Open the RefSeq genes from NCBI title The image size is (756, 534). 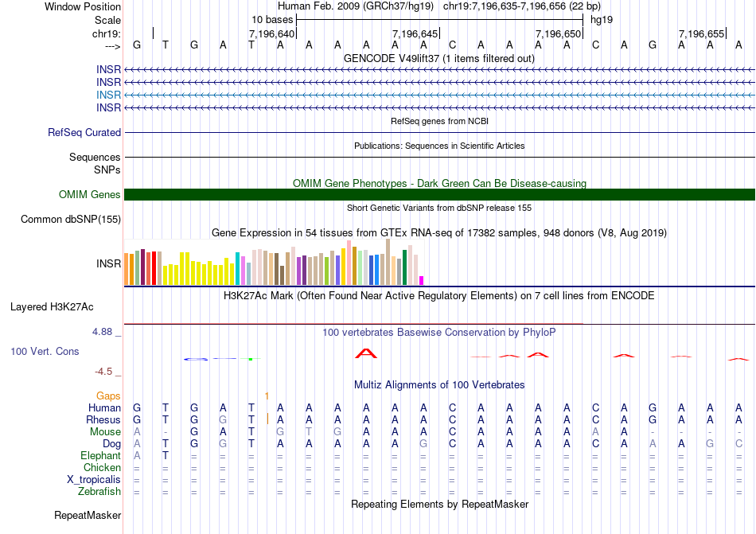tap(439, 121)
